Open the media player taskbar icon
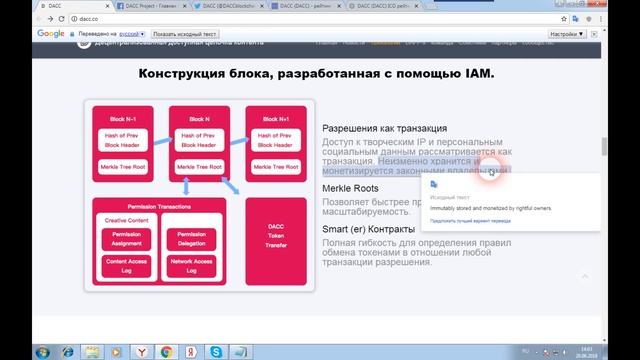640x360 pixels. click(116, 352)
